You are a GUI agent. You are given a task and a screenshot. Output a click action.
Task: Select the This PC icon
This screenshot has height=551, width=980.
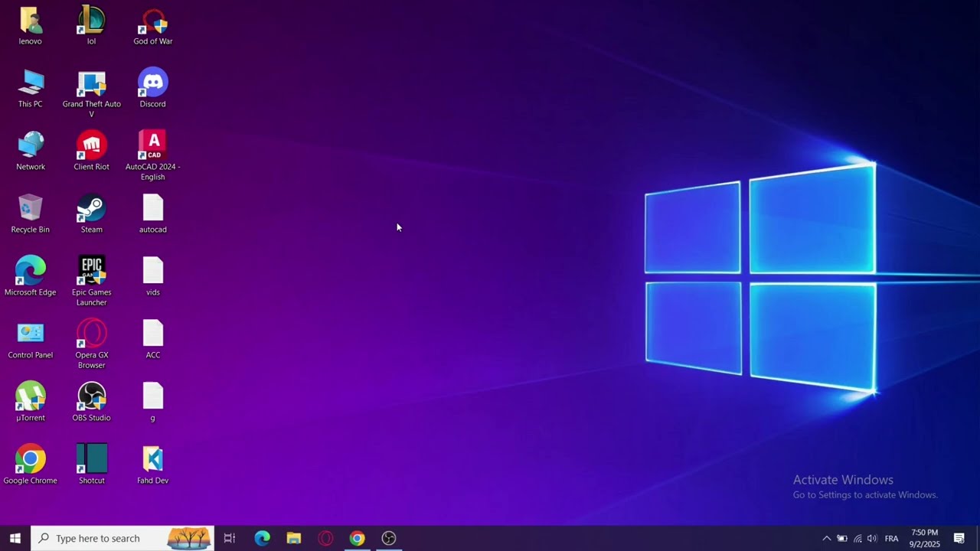pos(31,89)
